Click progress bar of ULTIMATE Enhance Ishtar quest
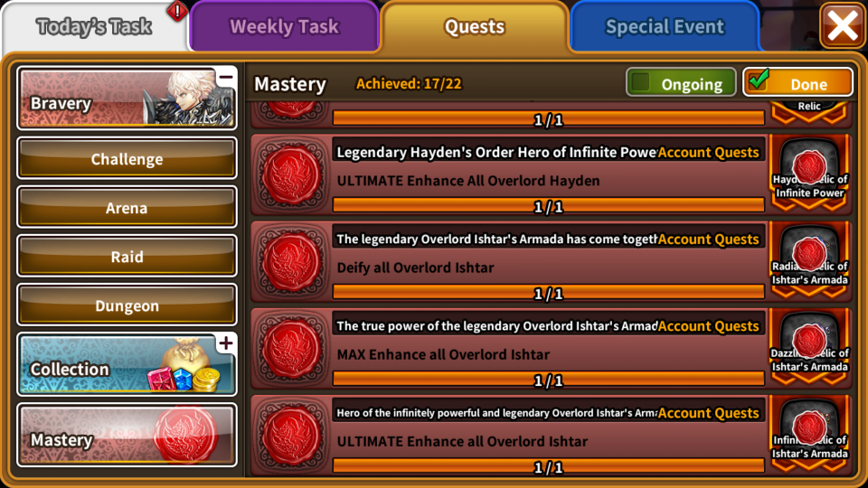 pyautogui.click(x=549, y=467)
